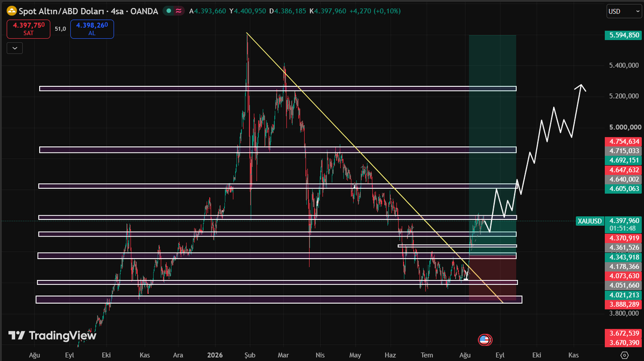Click the May month on time axis
Viewport: 644px width, 361px height.
pyautogui.click(x=355, y=355)
